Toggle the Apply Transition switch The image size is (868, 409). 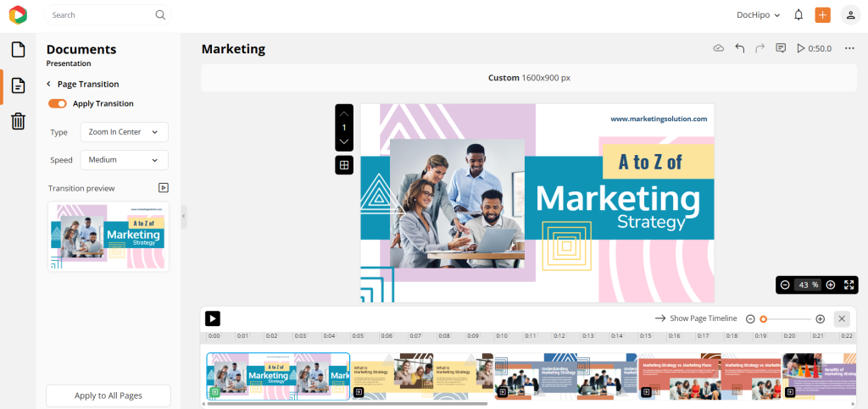click(58, 103)
